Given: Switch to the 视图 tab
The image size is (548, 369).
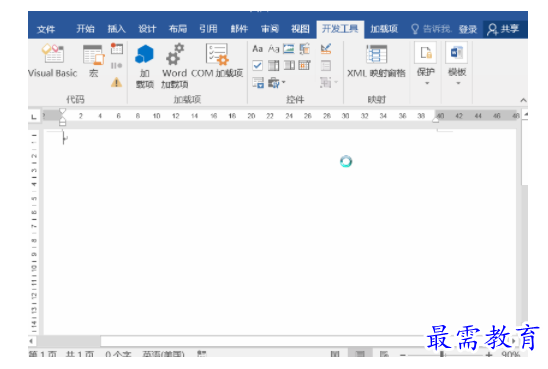Looking at the screenshot, I should click(301, 29).
